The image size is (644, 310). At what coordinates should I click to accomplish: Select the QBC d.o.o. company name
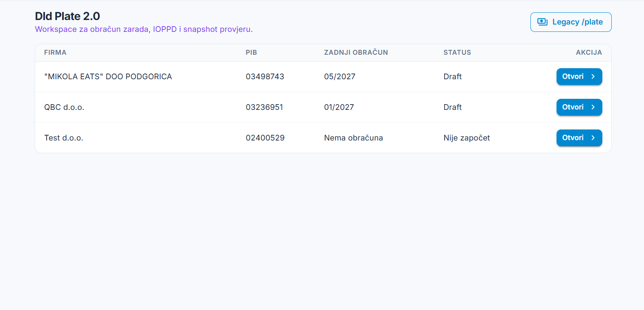[64, 107]
